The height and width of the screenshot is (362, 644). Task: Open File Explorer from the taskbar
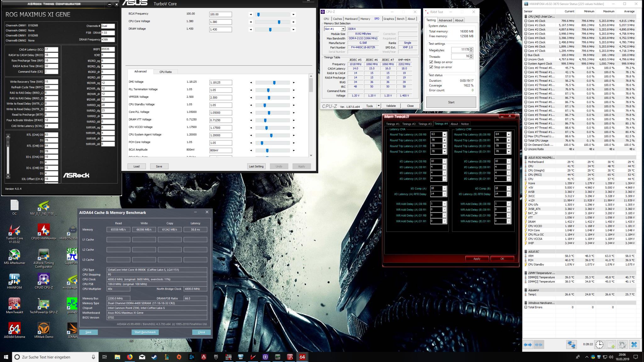coord(117,357)
